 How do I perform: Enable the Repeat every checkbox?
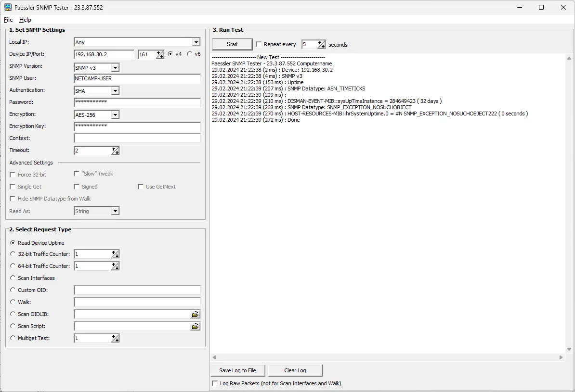click(x=259, y=44)
